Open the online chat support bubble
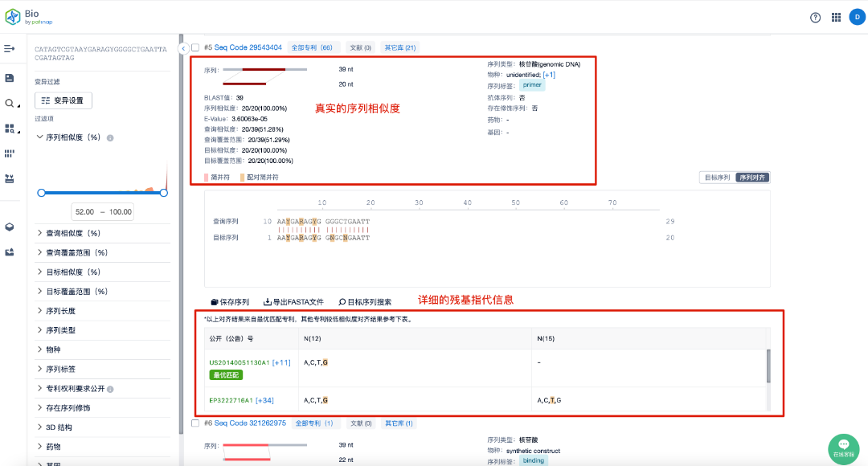 point(843,448)
